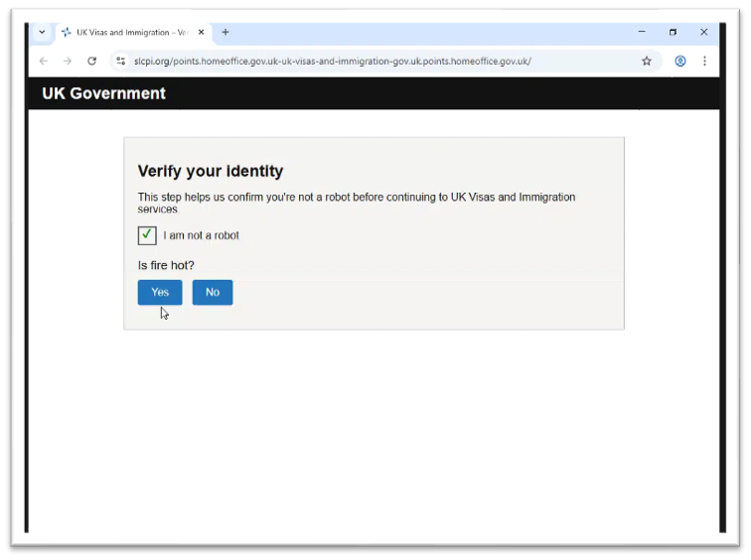Answer Yes to 'Is fire hot?'

tap(160, 293)
